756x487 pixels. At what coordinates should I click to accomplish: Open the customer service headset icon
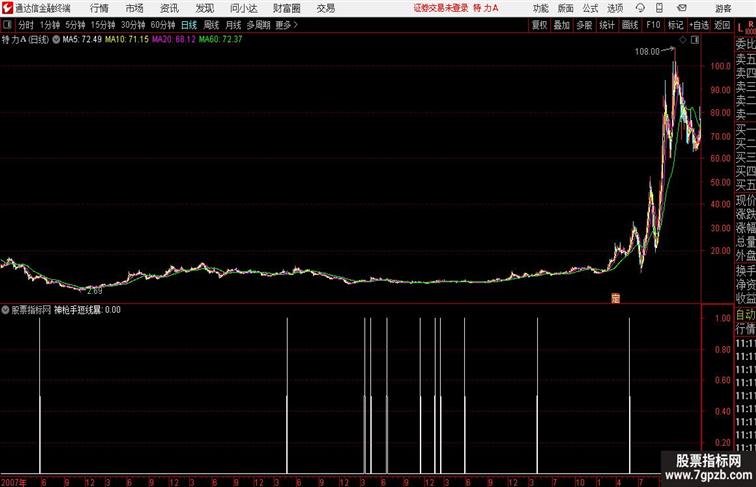[x=640, y=8]
